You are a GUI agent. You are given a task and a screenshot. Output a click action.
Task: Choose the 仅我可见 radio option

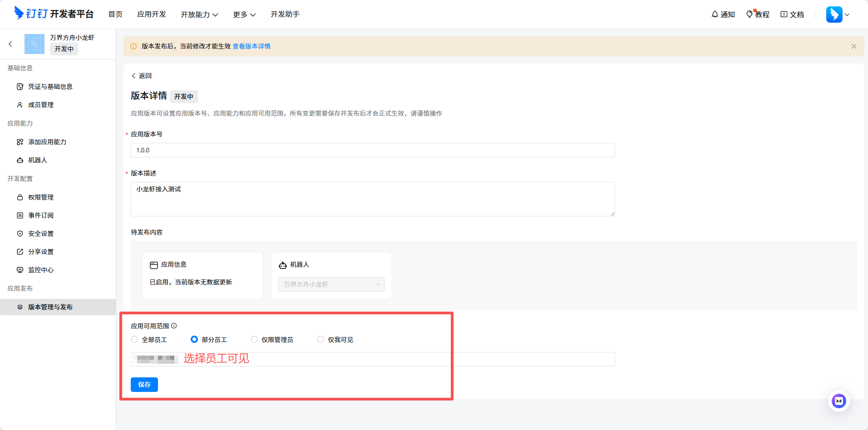(321, 339)
